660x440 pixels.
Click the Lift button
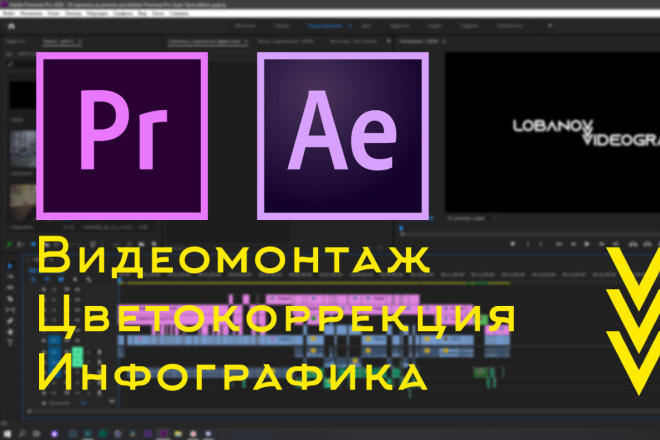[x=633, y=244]
